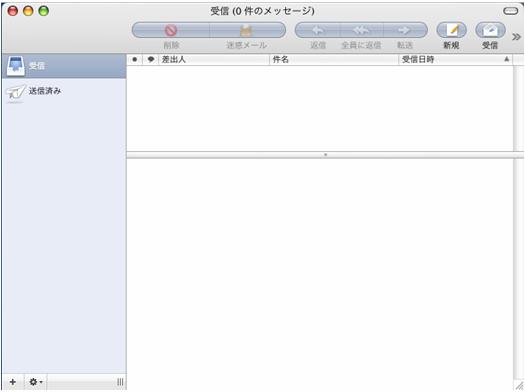Viewport: 525px width, 392px height.
Task: Sort messages by 差出人 column
Action: click(x=214, y=60)
